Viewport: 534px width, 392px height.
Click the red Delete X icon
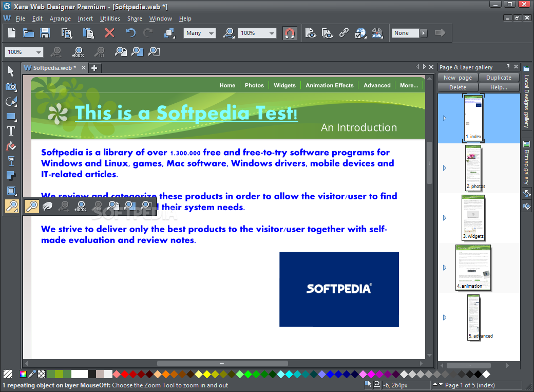coord(109,33)
